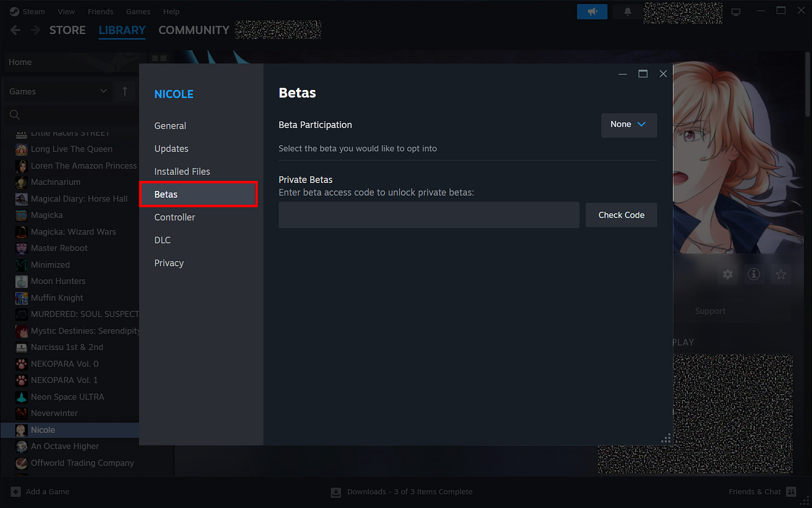Click the Offworld Trading Company icon

pyautogui.click(x=21, y=463)
